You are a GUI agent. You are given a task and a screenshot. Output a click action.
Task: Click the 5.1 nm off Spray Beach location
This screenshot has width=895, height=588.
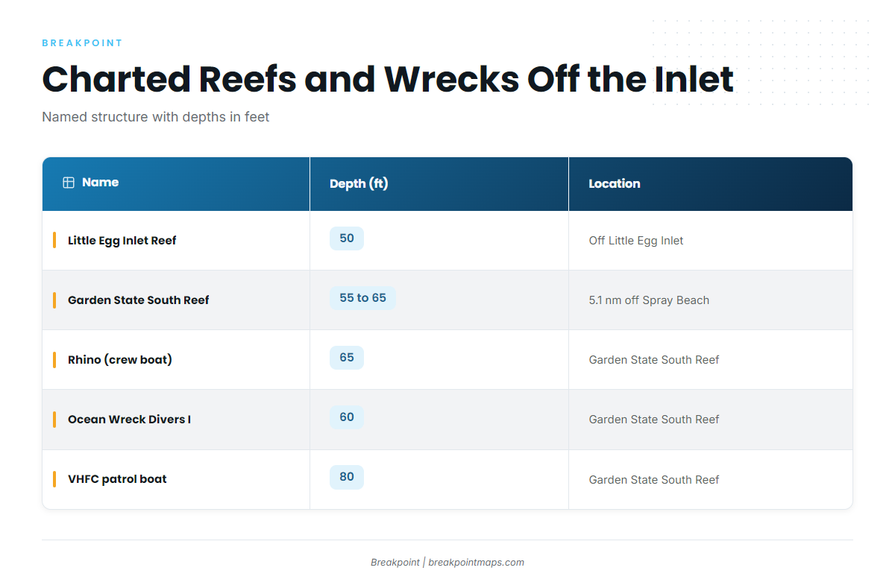pyautogui.click(x=649, y=300)
